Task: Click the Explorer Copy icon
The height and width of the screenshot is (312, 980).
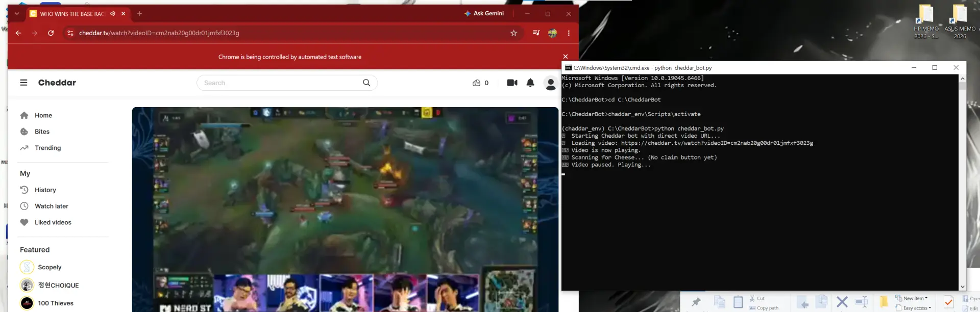Action: point(720,302)
